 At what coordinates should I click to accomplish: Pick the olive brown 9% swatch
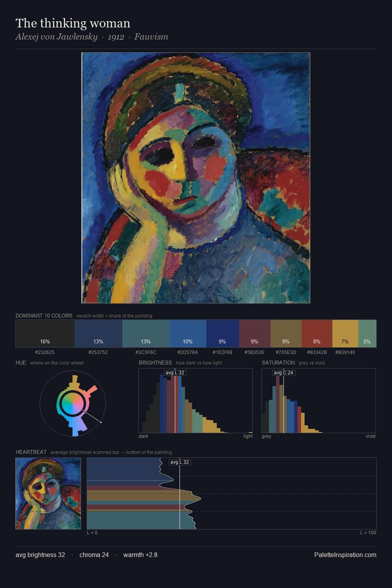point(286,334)
